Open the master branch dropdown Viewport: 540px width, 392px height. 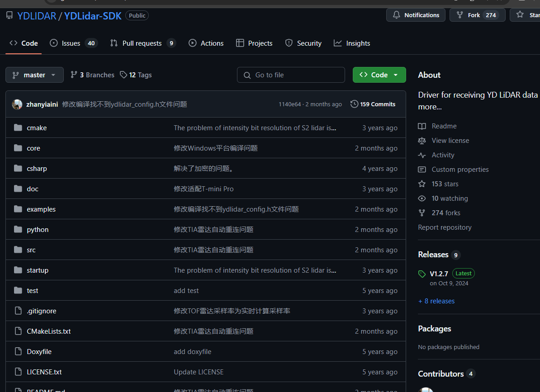[34, 75]
